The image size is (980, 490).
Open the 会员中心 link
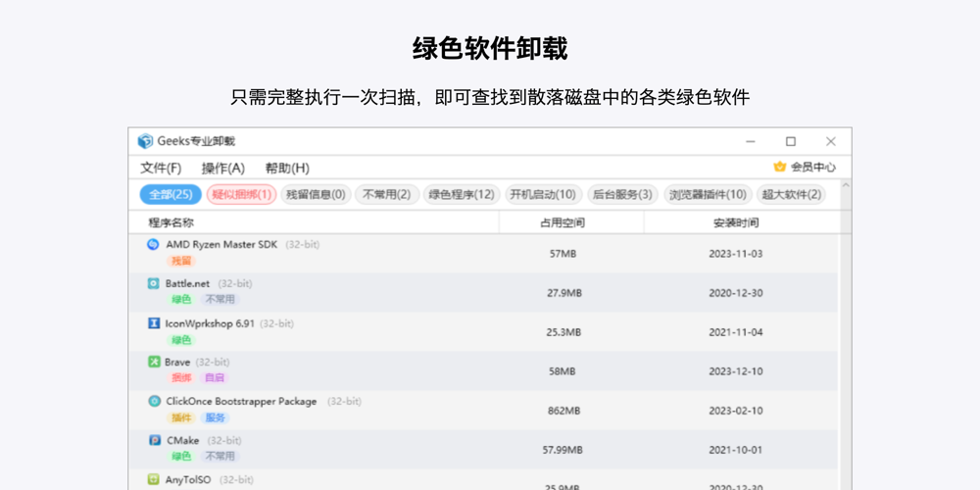pyautogui.click(x=812, y=167)
